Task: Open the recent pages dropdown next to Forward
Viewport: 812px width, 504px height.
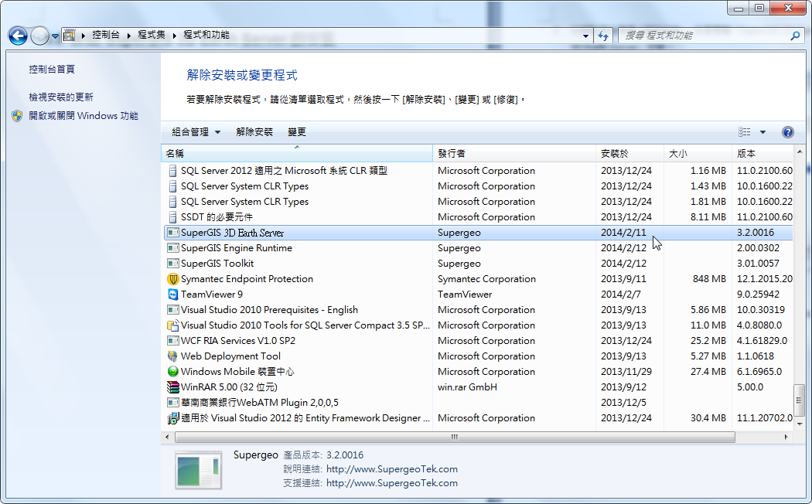Action: pos(55,36)
